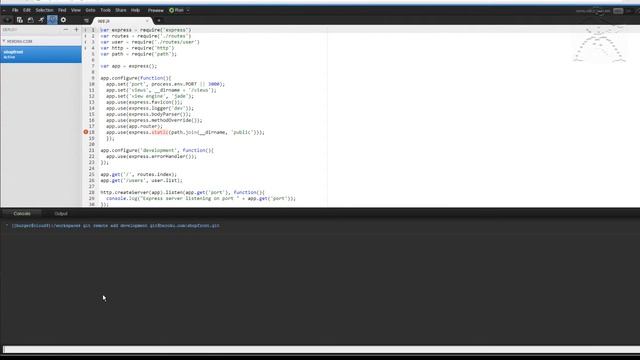This screenshot has width=640, height=360.
Task: Click the info marker beside line 1
Action: tap(85, 30)
